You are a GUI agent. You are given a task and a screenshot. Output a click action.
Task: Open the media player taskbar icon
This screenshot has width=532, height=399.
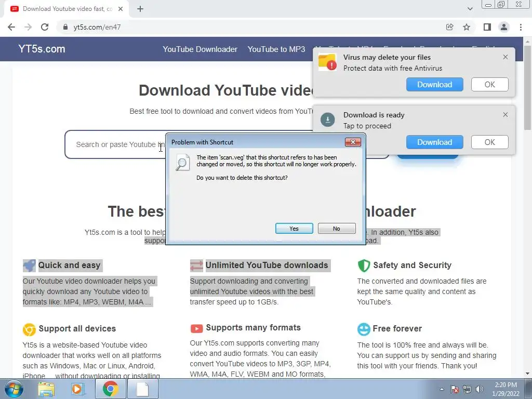pyautogui.click(x=78, y=389)
